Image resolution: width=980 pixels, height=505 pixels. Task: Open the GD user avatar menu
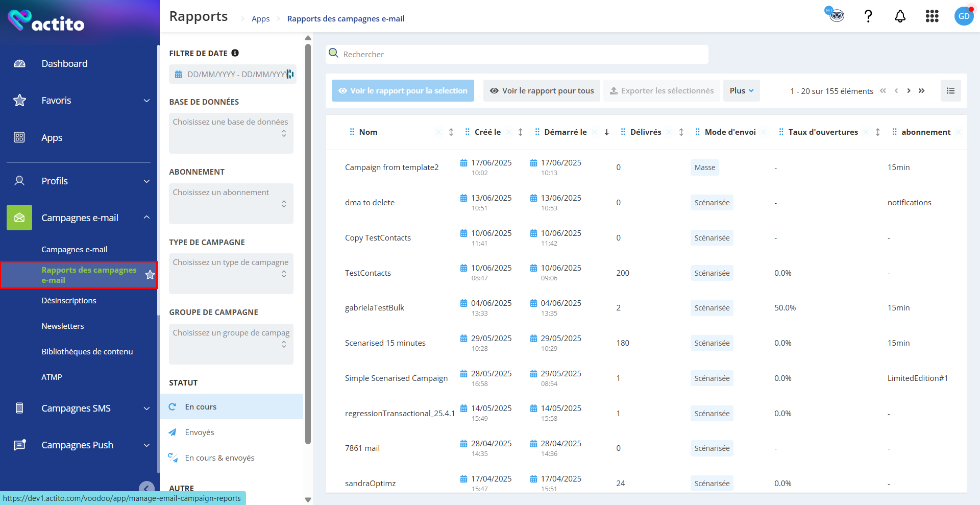[964, 16]
